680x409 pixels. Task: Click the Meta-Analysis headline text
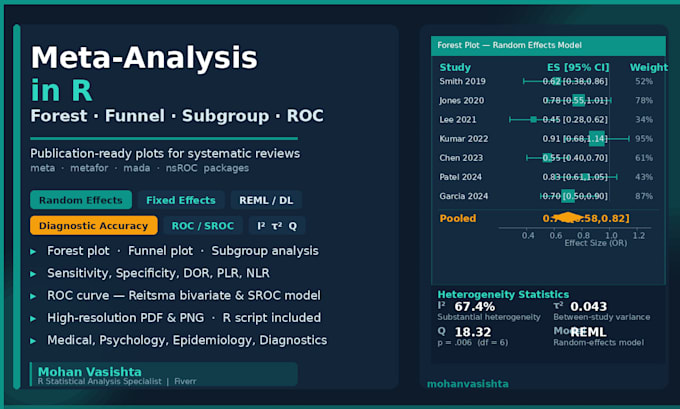point(144,57)
